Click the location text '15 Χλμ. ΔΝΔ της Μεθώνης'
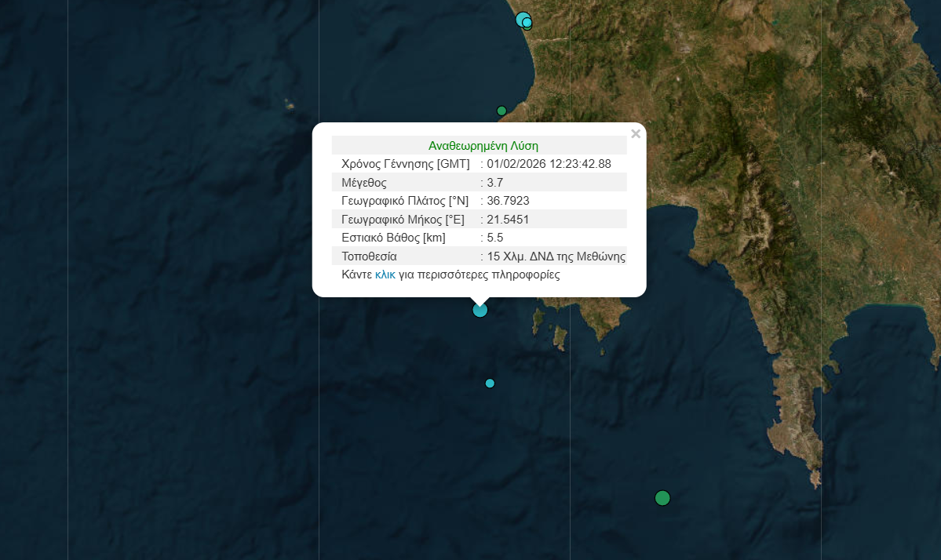Viewport: 941px width, 560px height. [x=556, y=256]
